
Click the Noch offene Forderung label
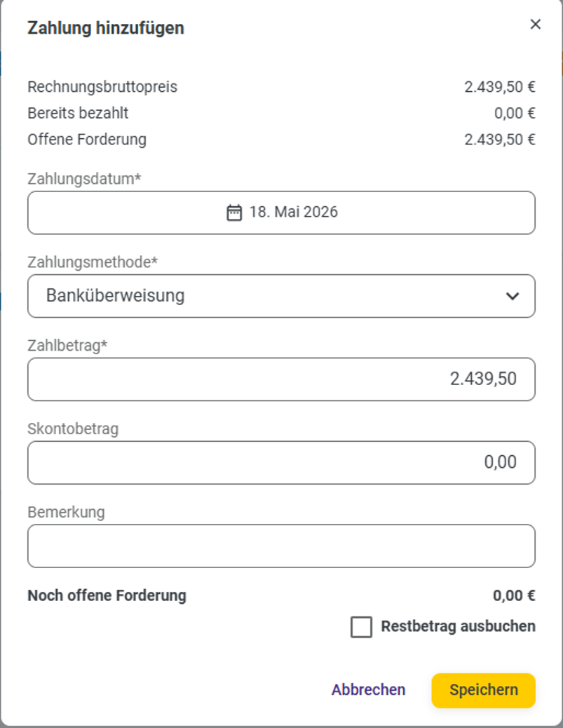[x=107, y=595]
